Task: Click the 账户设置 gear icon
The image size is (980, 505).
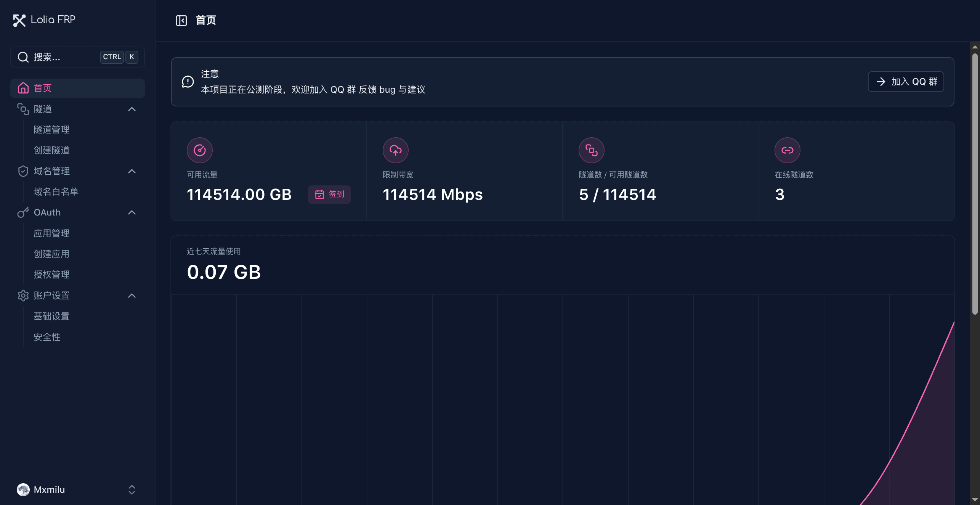Action: [23, 296]
